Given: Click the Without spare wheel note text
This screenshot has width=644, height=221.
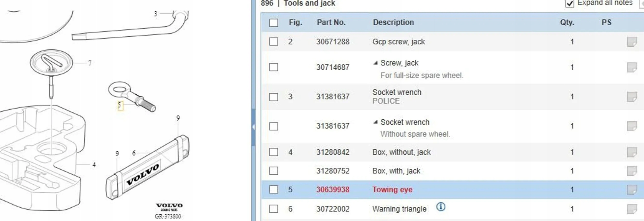Looking at the screenshot, I should (x=415, y=134).
